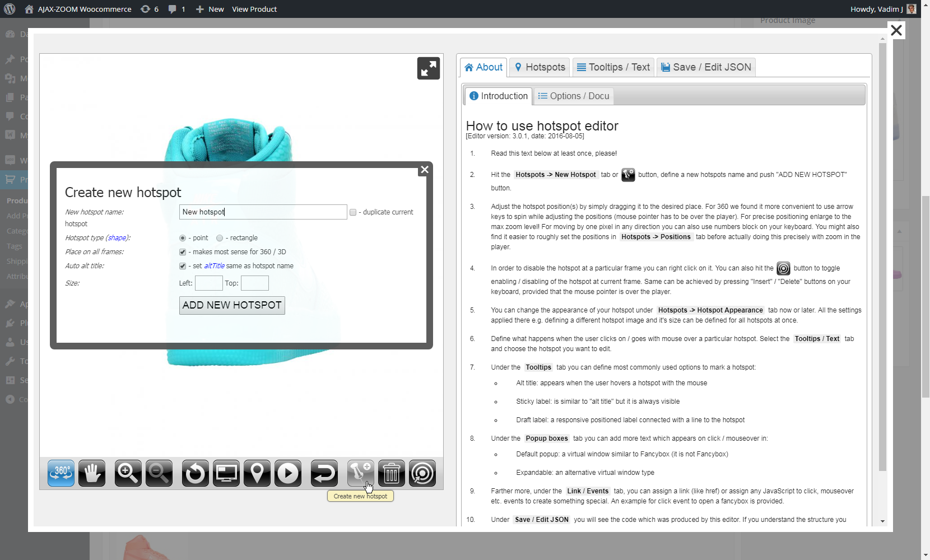
Task: Switch to Save / Edit JSON tab
Action: pos(705,67)
